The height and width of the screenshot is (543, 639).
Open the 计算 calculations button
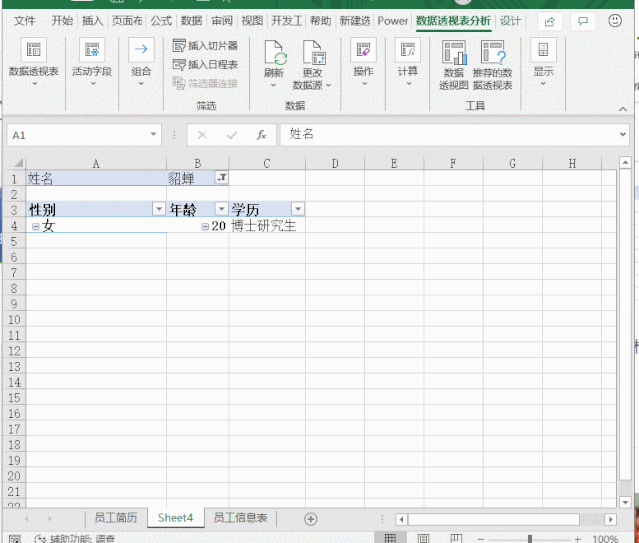(408, 61)
